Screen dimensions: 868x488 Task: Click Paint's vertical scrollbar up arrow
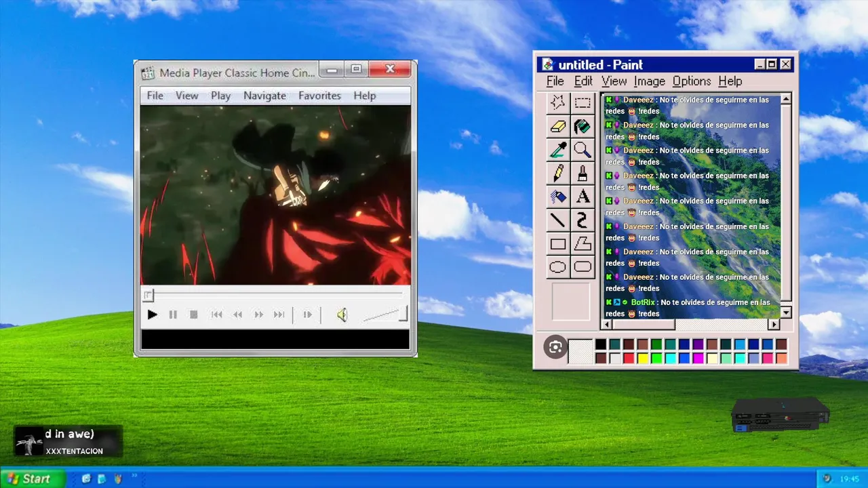[785, 100]
